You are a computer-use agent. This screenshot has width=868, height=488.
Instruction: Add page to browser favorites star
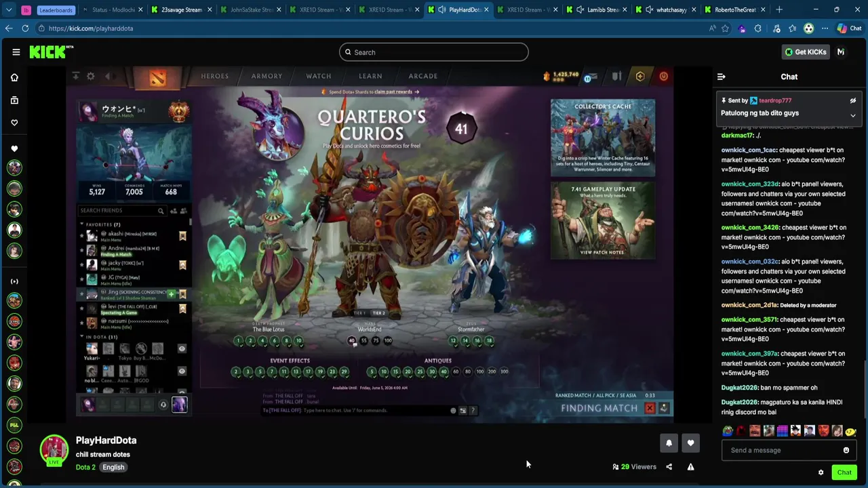coord(726,28)
